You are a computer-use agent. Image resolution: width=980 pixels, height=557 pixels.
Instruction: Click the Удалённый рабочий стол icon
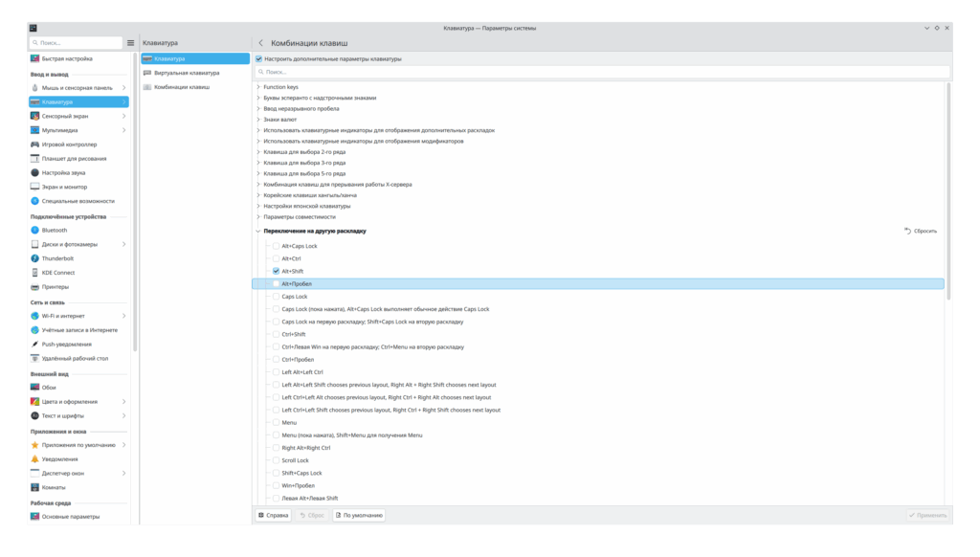tap(35, 359)
